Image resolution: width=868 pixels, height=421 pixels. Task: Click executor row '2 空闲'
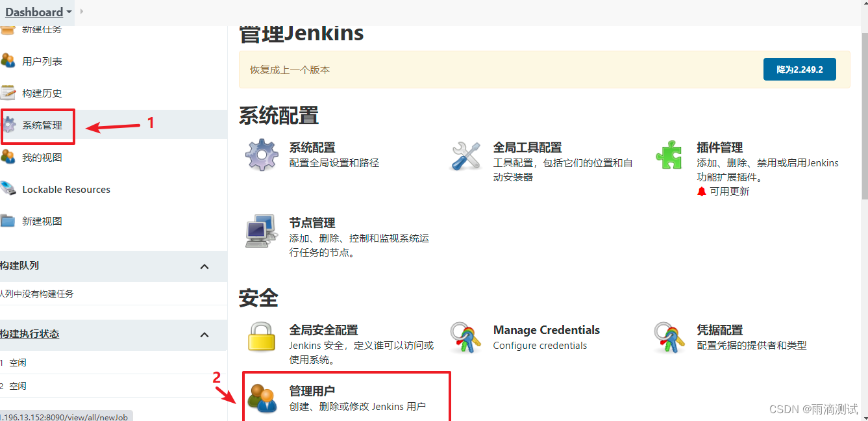coord(114,386)
